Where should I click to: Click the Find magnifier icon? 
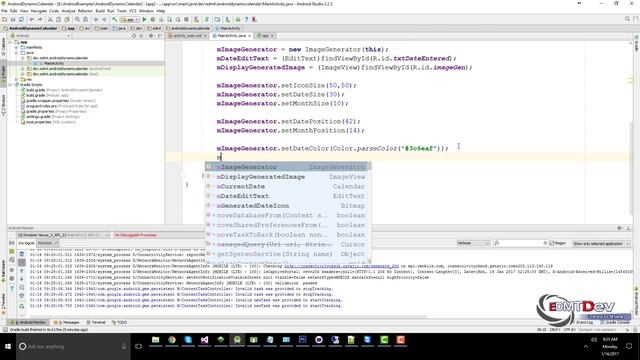click(x=77, y=20)
